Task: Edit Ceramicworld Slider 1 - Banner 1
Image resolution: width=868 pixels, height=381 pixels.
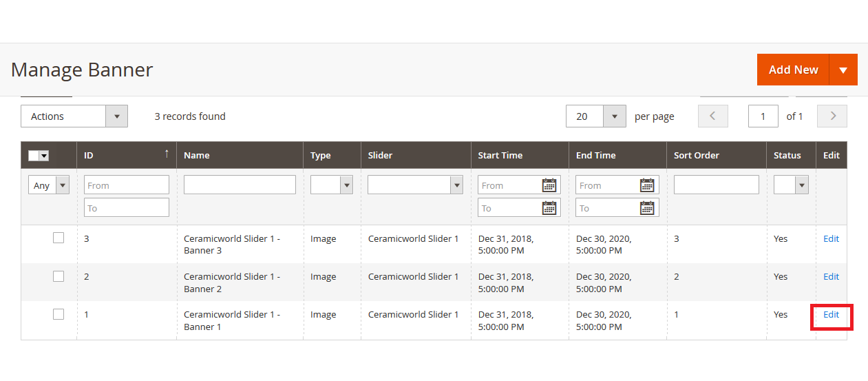Action: 831,315
